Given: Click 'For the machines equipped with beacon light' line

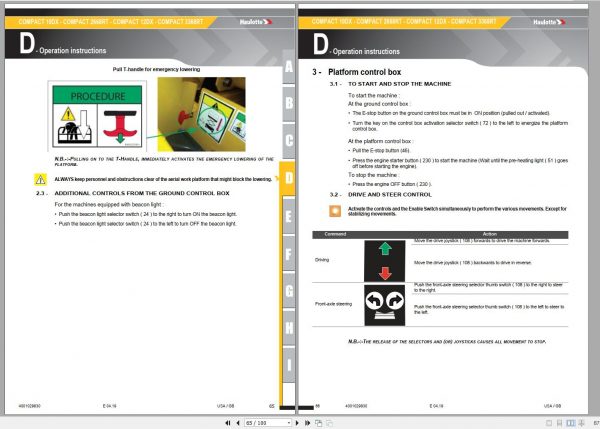Looking at the screenshot, I should (109, 204).
